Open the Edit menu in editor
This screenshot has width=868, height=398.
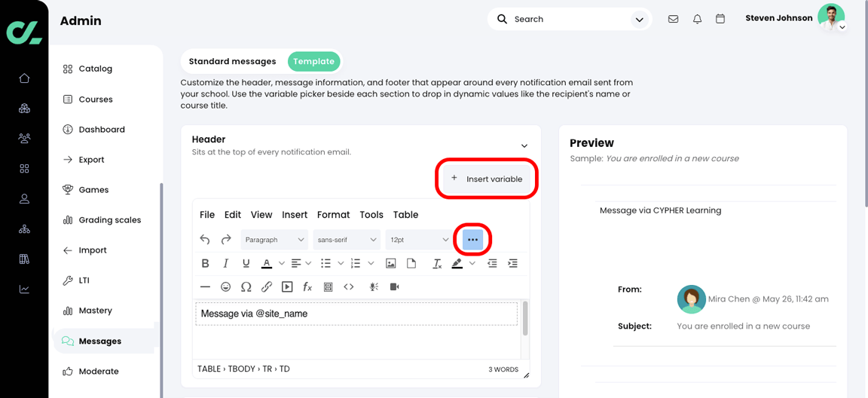233,215
